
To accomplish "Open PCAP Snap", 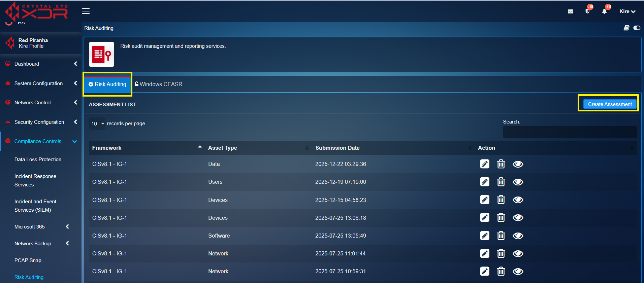I will (x=28, y=260).
